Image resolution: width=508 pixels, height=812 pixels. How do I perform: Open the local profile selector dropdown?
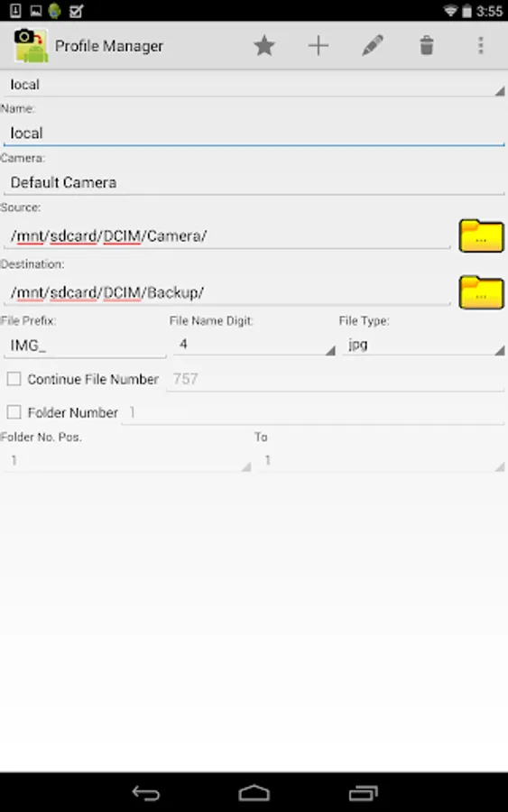(x=254, y=85)
